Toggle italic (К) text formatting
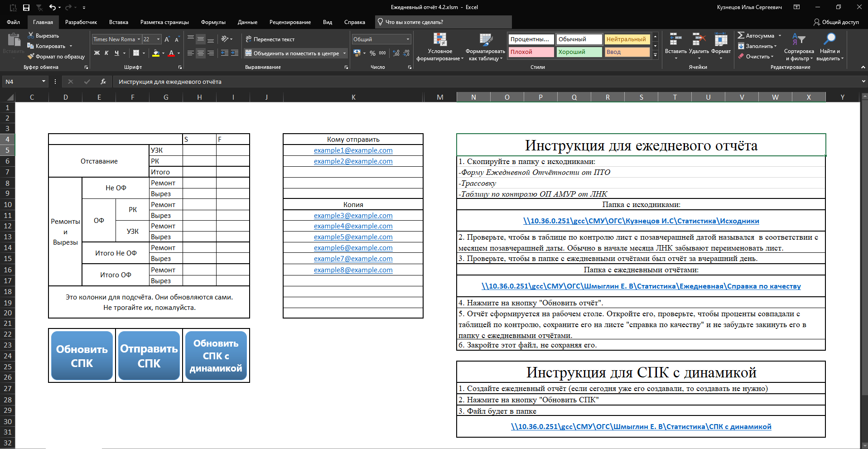The width and height of the screenshot is (868, 449). tap(106, 53)
